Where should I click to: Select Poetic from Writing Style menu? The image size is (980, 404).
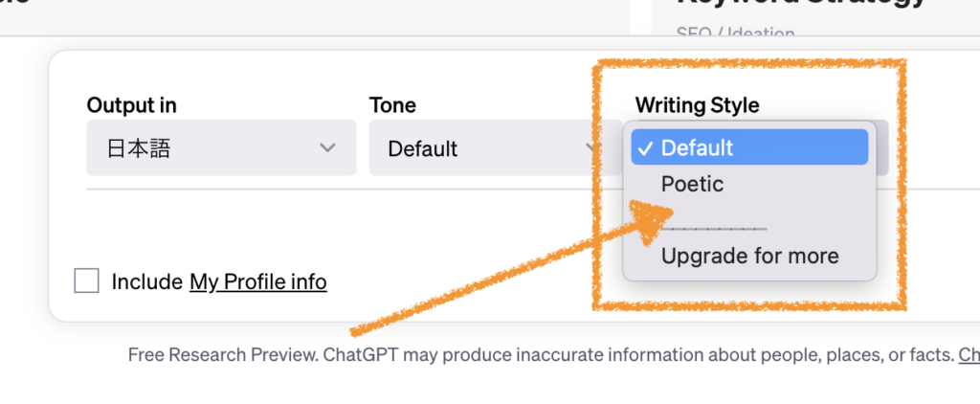click(693, 184)
